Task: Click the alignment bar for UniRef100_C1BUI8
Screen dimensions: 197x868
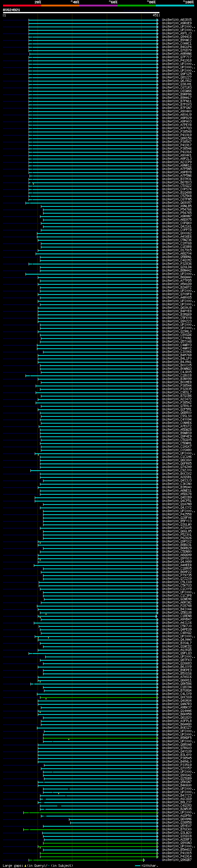Action: [x=92, y=376]
